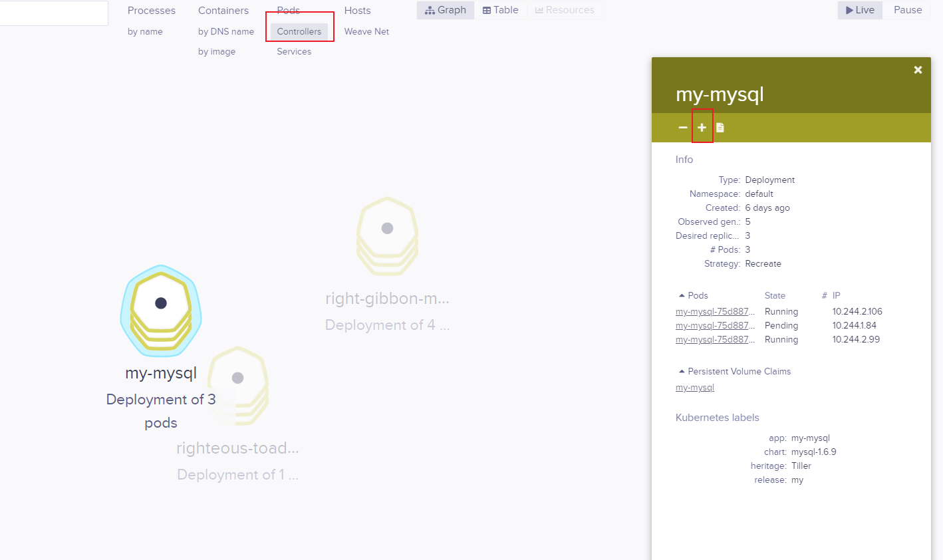Open the Weave Net view
The height and width of the screenshot is (560, 943).
coord(366,31)
